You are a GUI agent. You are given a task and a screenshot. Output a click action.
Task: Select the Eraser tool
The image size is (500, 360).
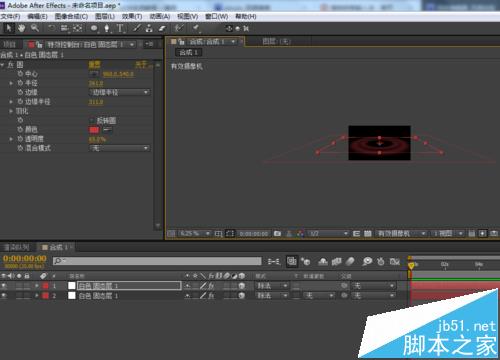pos(162,28)
